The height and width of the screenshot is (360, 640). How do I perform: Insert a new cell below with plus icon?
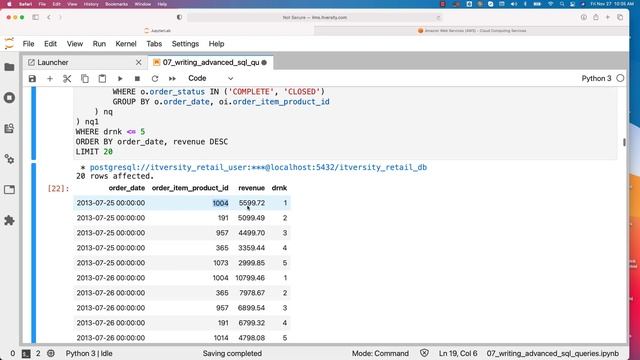pos(50,78)
